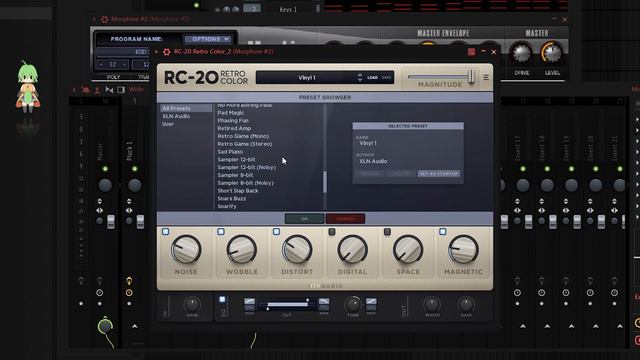
Task: Turn the DISTORT knob
Action: click(297, 249)
